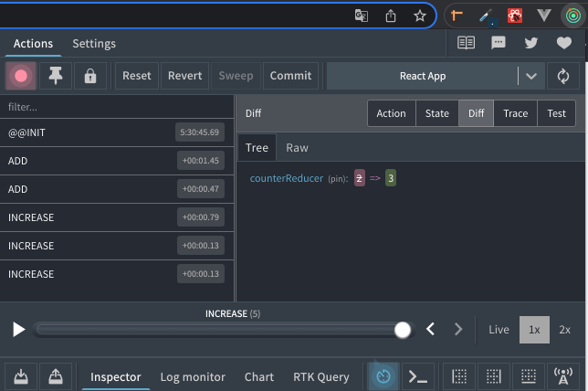Image resolution: width=588 pixels, height=391 pixels.
Task: Start playback with the play button
Action: click(18, 330)
